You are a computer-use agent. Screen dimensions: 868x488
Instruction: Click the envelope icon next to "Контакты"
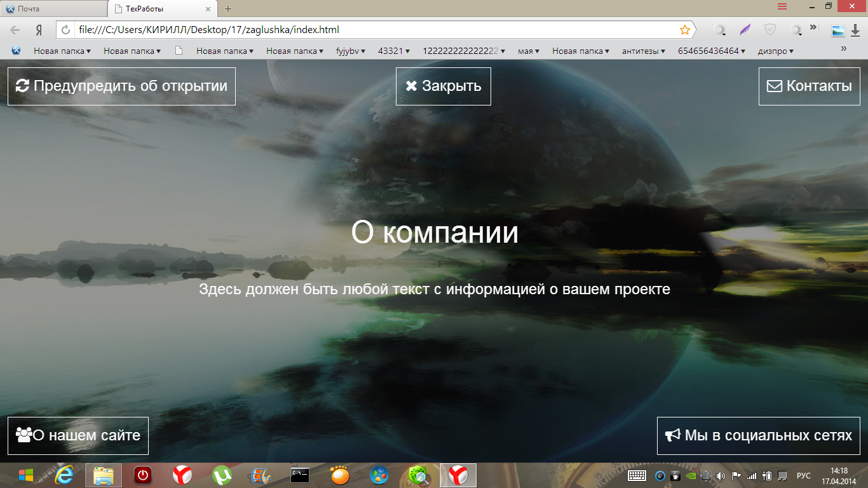point(775,86)
